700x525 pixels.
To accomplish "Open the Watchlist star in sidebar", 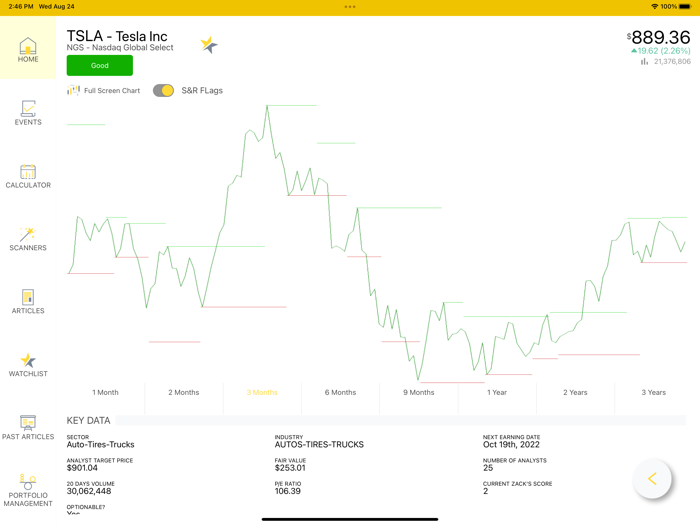I will pyautogui.click(x=28, y=360).
